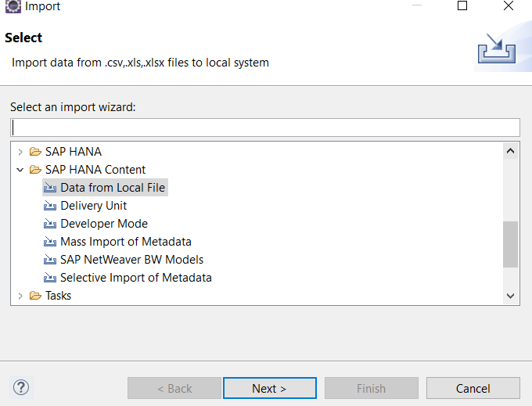Select Mass Import of Metadata entry
The width and height of the screenshot is (532, 406).
[126, 242]
